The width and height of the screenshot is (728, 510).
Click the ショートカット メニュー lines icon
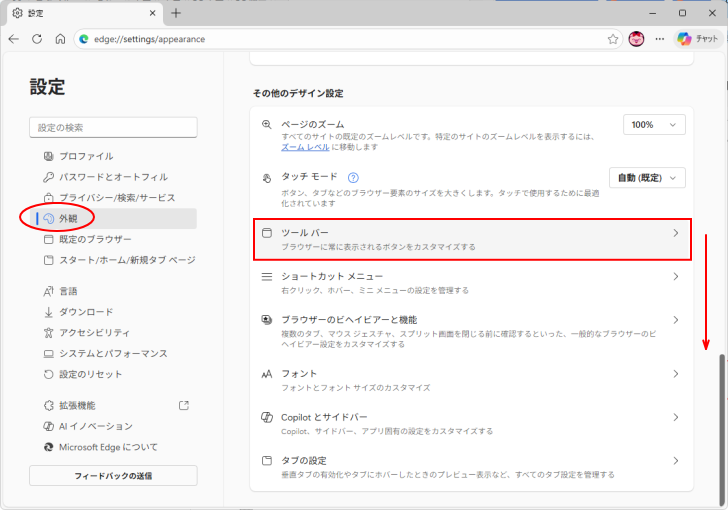(266, 276)
